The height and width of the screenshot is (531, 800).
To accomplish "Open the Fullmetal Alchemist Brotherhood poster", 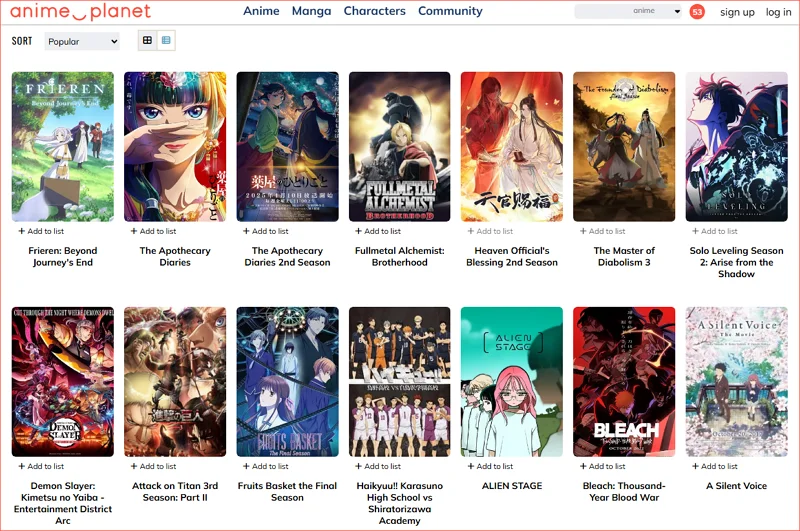I will 399,146.
